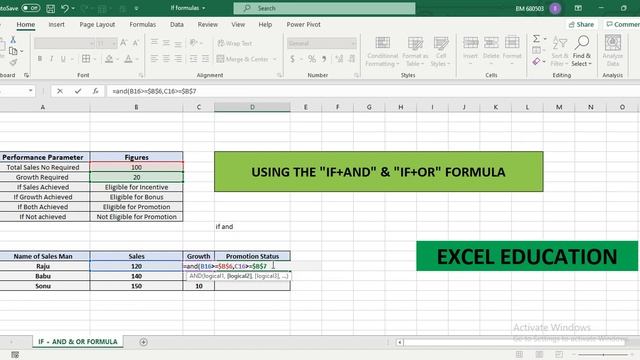
Task: Click Decrease Font Size icon
Action: tap(136, 43)
